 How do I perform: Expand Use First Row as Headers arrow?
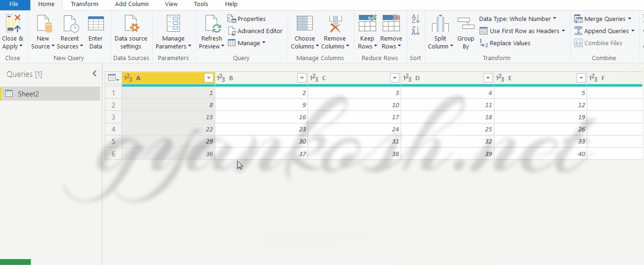click(563, 31)
